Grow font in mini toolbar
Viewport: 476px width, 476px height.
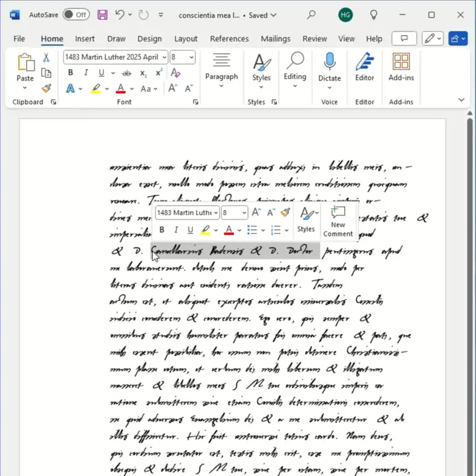click(256, 212)
